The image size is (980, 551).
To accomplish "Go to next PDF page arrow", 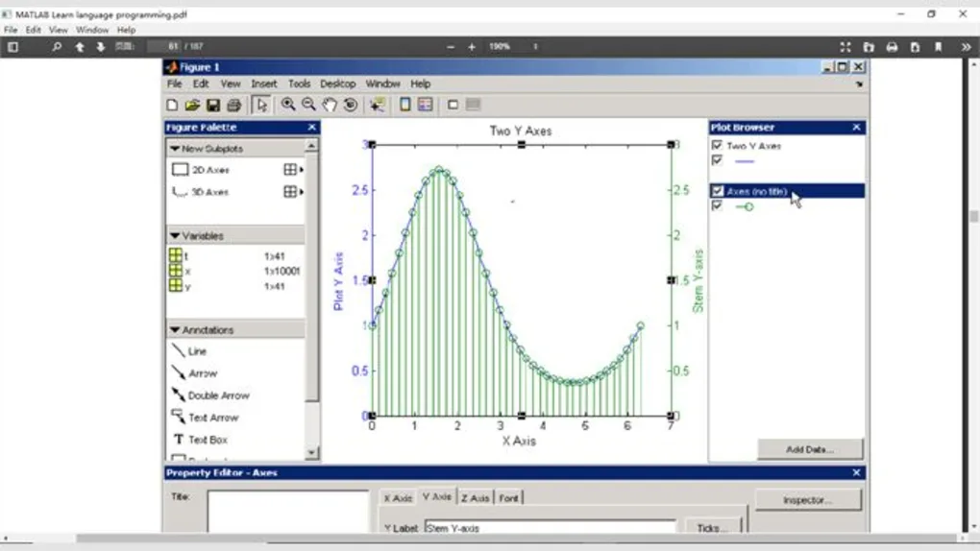I will pyautogui.click(x=101, y=47).
